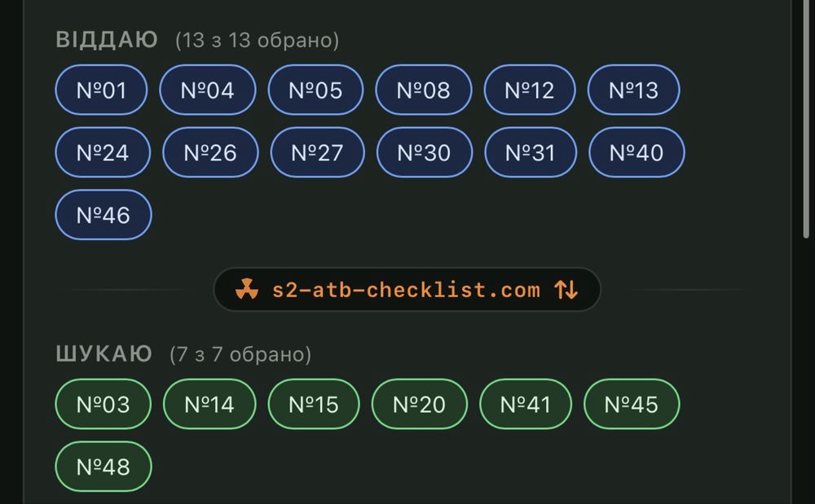Toggle blue chip №05
The width and height of the screenshot is (815, 504).
[315, 90]
